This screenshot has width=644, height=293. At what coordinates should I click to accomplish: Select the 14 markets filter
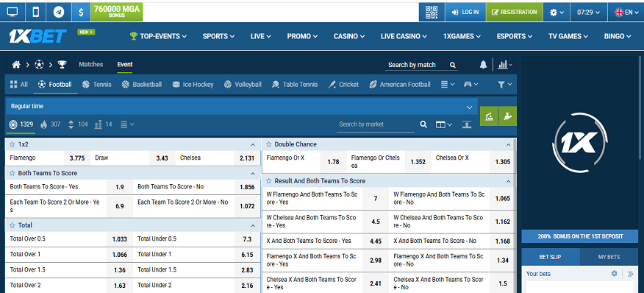pos(103,124)
